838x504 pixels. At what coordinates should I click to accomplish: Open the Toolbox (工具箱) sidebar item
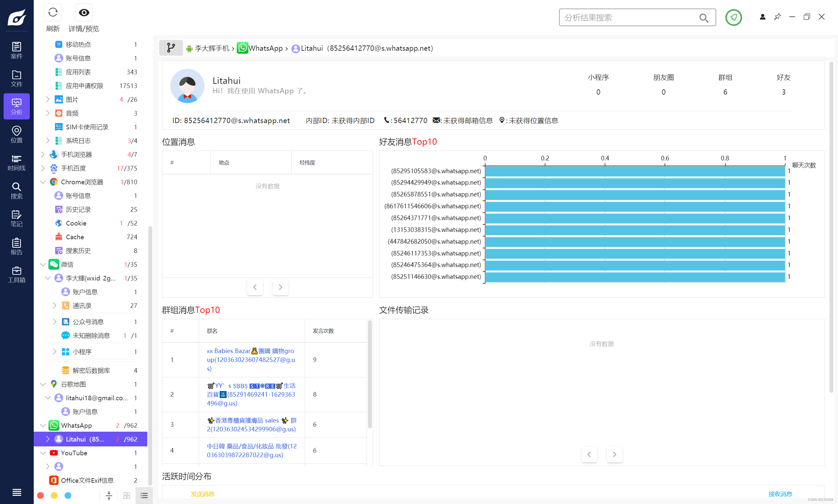(x=16, y=274)
